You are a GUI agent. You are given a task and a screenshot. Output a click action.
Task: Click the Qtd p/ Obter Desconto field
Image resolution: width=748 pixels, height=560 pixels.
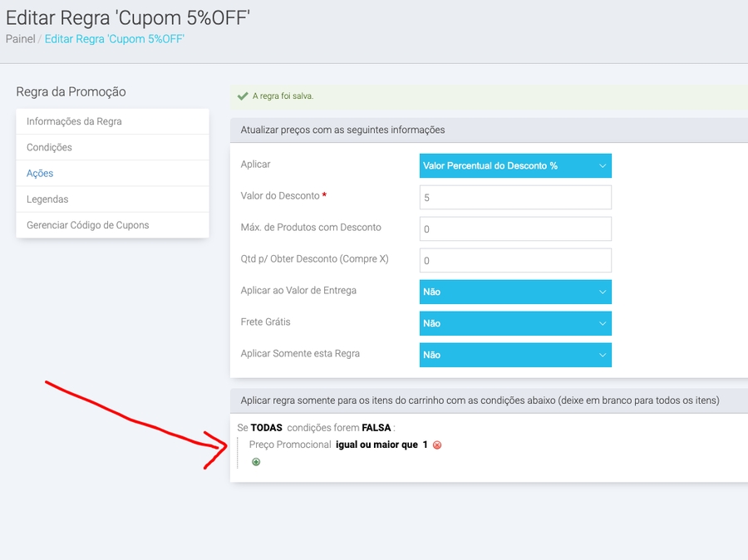pos(515,261)
